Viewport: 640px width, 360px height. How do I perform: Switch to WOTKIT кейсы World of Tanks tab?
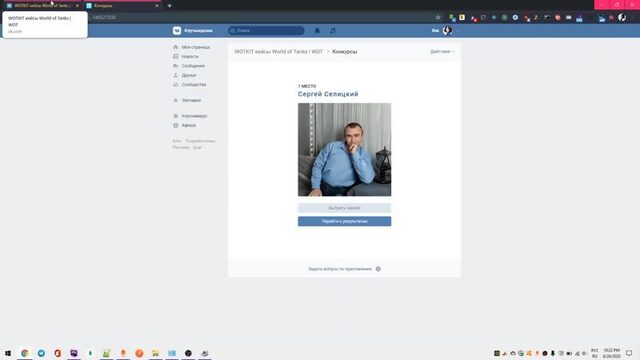(42, 6)
